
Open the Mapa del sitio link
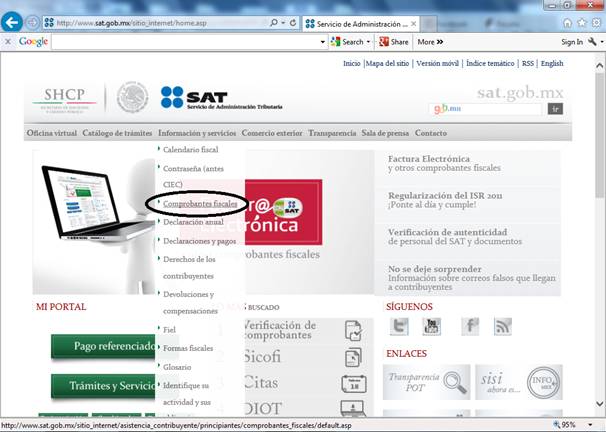coord(388,63)
